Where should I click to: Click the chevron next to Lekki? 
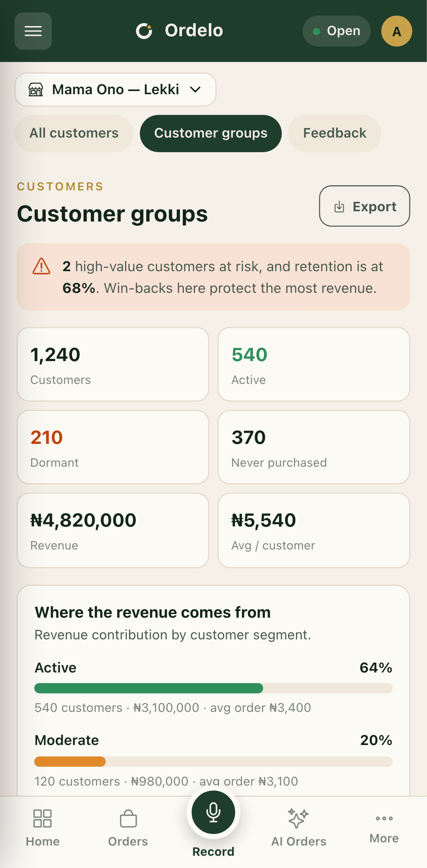[195, 89]
